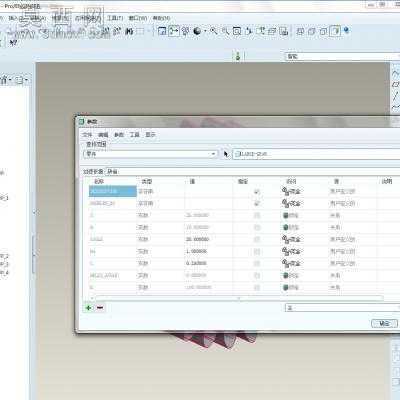The image size is (400, 400).
Task: Open the model tree show dropdown
Action: point(22,80)
